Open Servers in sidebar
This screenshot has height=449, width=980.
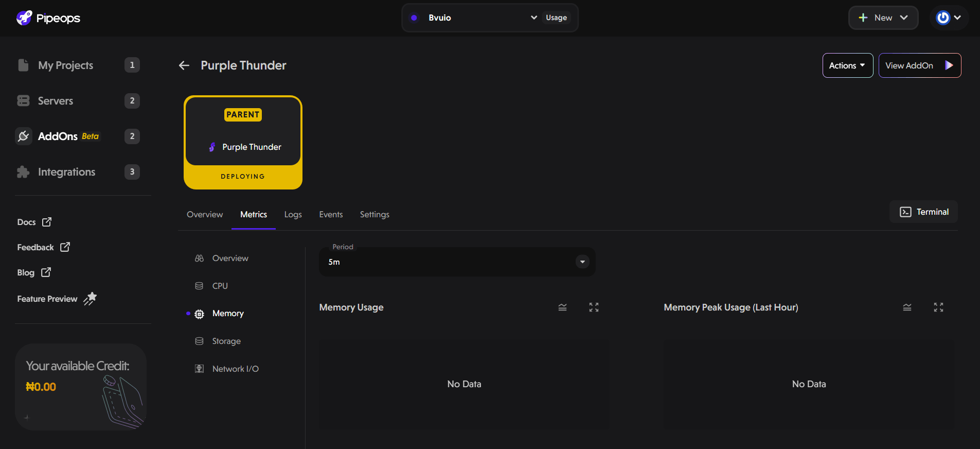pos(78,101)
